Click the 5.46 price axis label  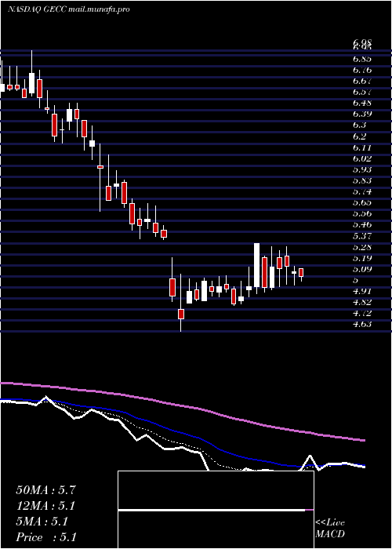[362, 224]
